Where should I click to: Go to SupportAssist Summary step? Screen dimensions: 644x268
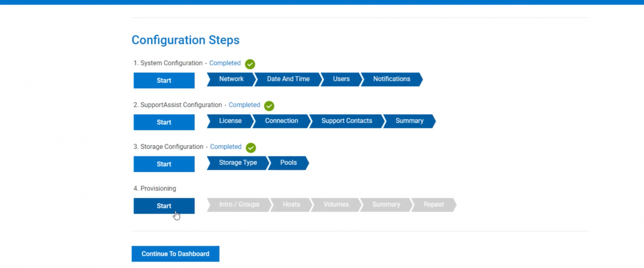[409, 121]
